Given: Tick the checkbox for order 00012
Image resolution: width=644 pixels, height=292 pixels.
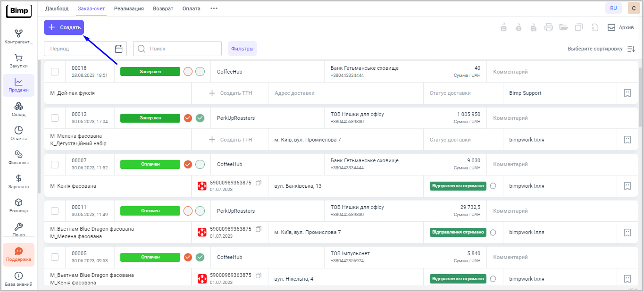Looking at the screenshot, I should (55, 118).
